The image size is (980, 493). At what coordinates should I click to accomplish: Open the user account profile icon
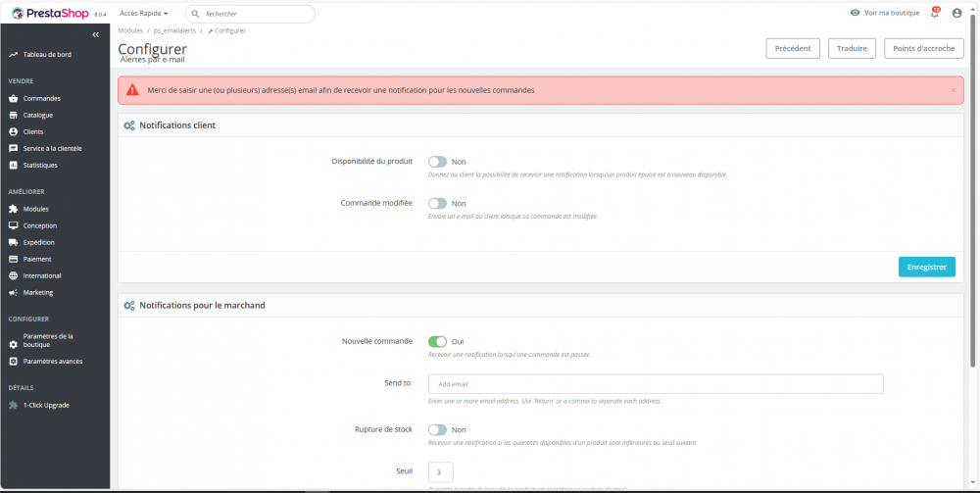point(956,13)
